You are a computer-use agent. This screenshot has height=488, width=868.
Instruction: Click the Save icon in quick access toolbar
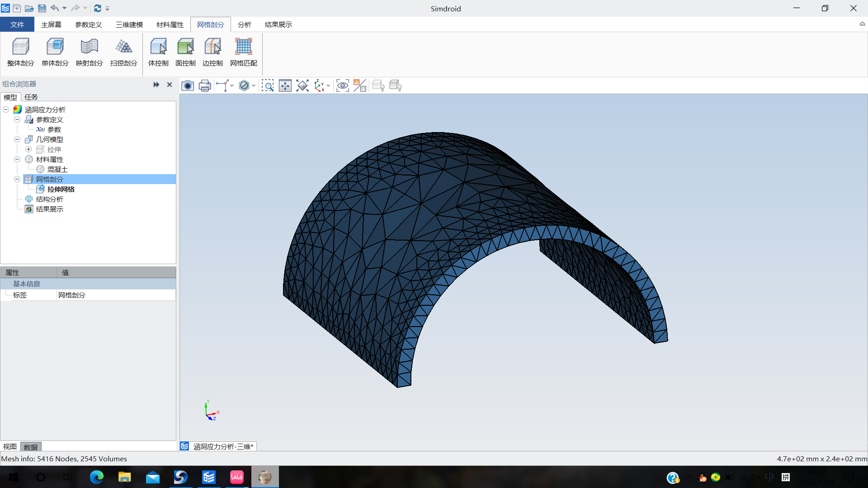(x=42, y=8)
